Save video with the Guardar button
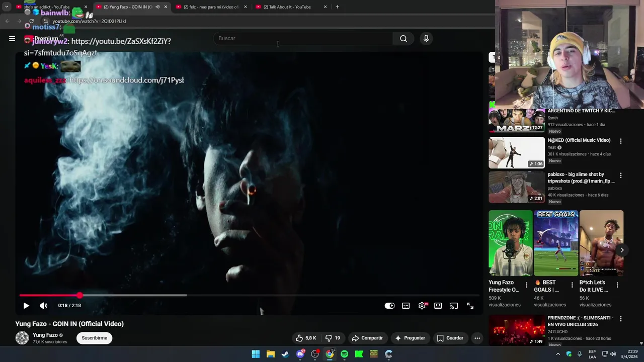 click(x=450, y=338)
